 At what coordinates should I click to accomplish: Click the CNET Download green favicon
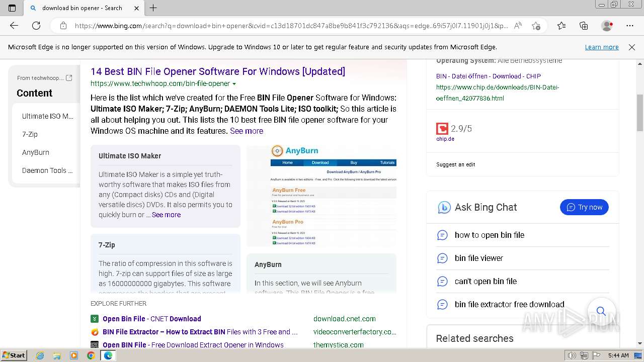tap(95, 319)
